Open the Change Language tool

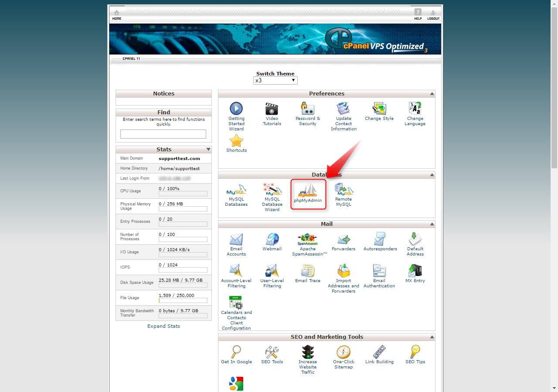point(415,112)
